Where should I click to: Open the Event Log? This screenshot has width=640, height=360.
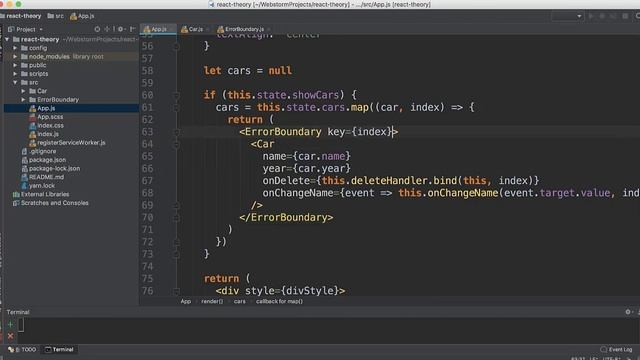click(616, 349)
